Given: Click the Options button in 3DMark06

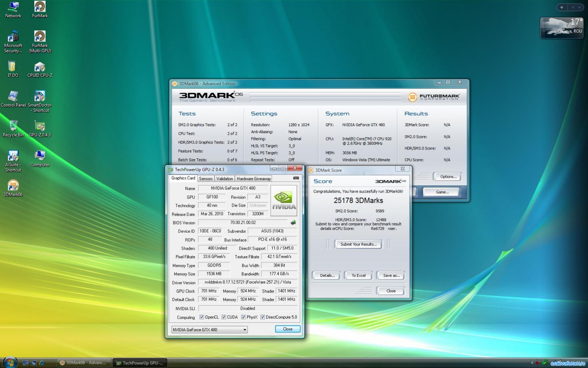Looking at the screenshot, I should 448,176.
